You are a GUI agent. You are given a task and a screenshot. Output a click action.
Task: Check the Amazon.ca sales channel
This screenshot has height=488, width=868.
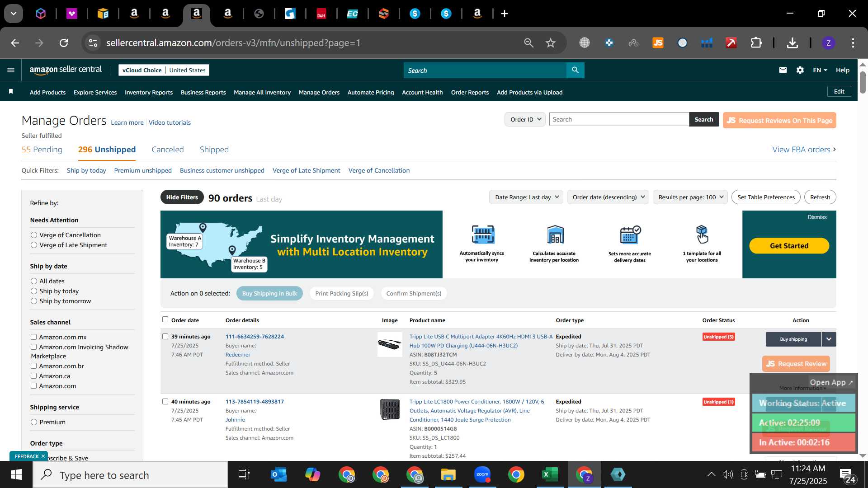33,376
